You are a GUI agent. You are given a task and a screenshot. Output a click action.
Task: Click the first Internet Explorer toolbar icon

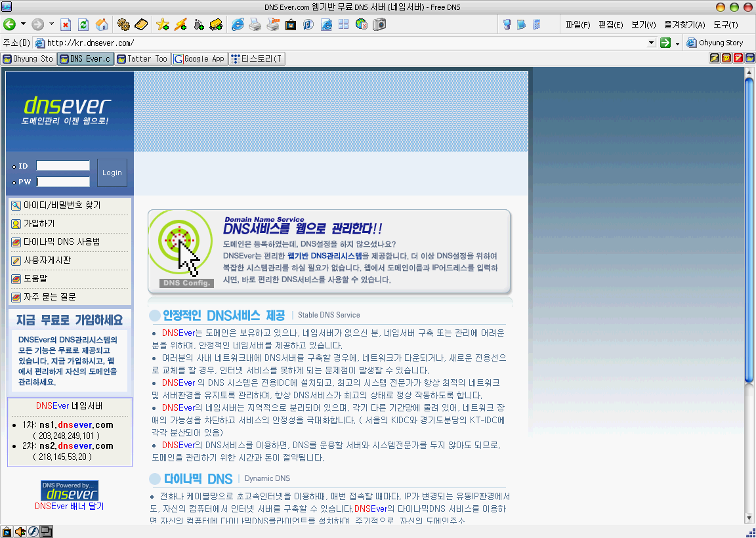coord(237,24)
